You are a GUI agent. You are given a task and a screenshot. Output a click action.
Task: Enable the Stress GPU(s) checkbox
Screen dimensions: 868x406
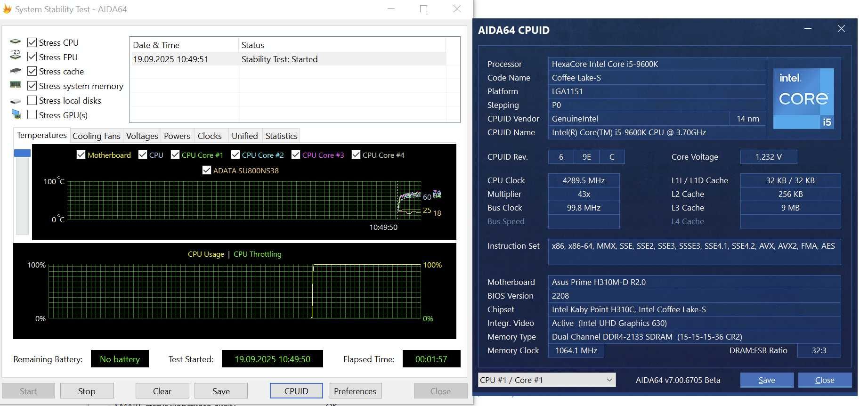32,114
